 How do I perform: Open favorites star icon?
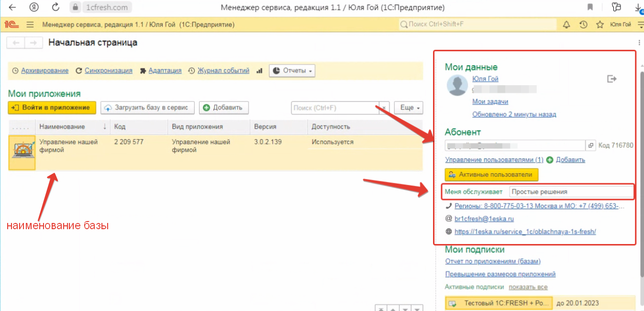point(600,24)
